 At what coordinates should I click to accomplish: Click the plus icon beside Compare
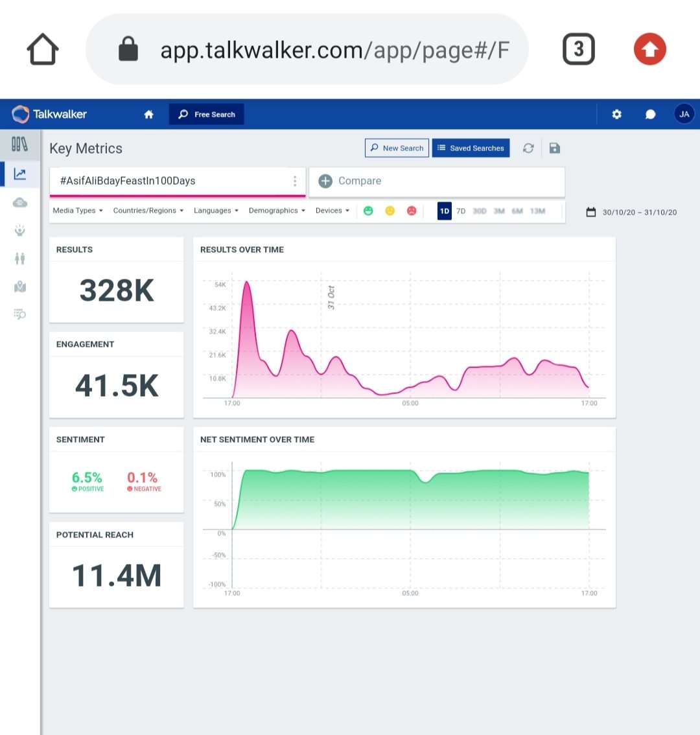click(x=325, y=181)
